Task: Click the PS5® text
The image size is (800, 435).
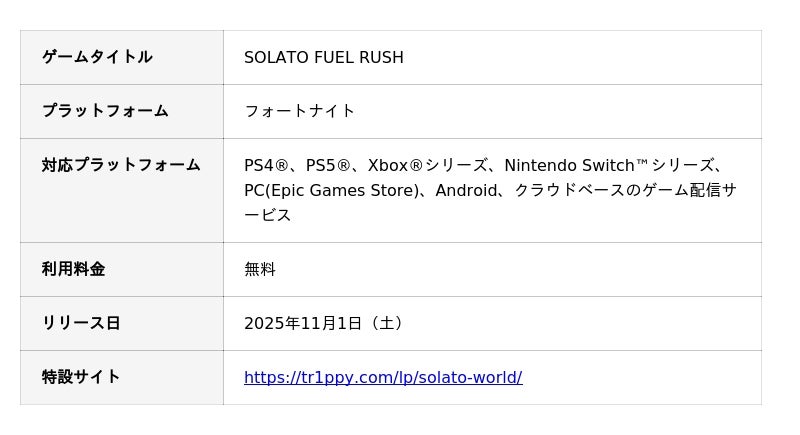Action: pos(328,165)
